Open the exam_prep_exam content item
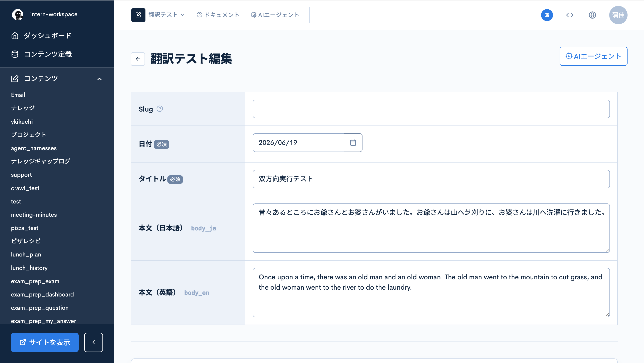The width and height of the screenshot is (644, 363). pyautogui.click(x=35, y=281)
